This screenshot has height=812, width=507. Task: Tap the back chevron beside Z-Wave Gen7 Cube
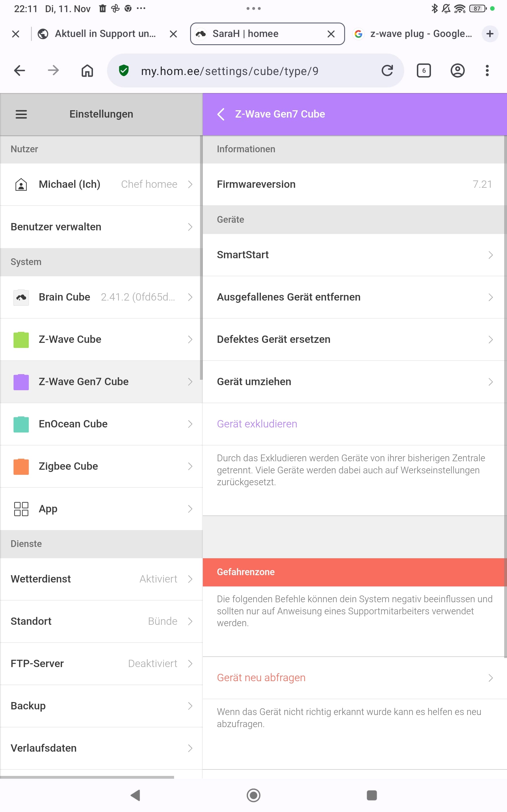click(x=221, y=114)
